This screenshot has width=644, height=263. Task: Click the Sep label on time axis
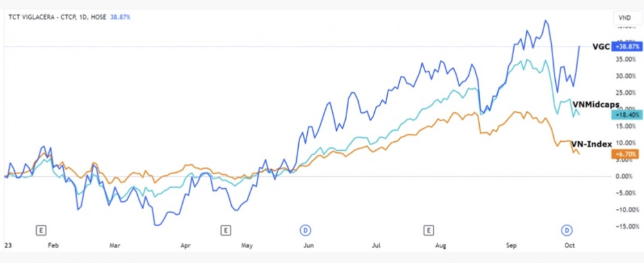coord(513,245)
